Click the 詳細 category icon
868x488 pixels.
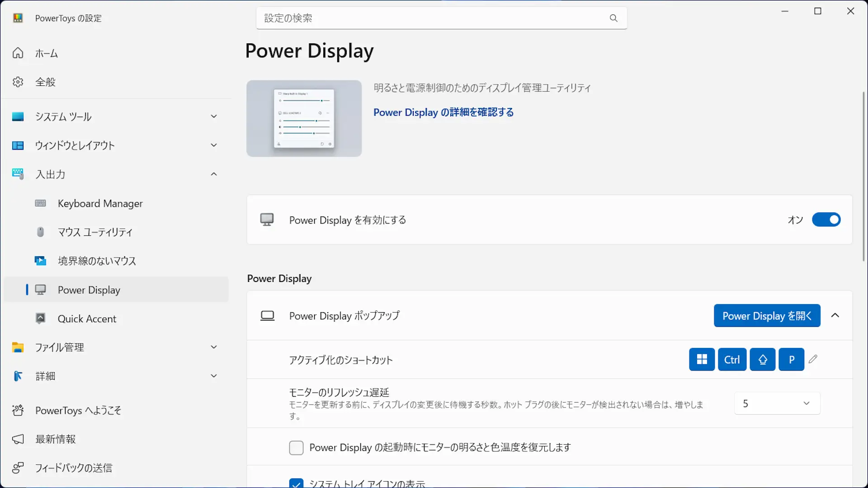18,376
